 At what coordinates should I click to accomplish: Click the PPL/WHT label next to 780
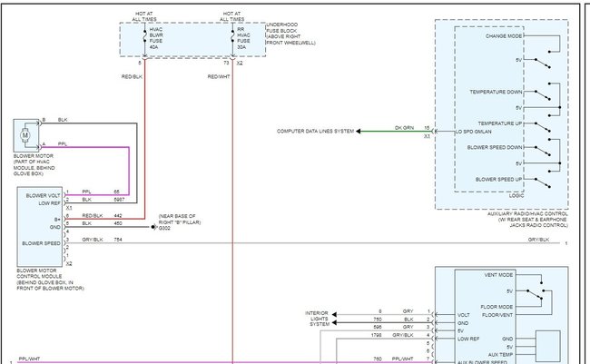[x=402, y=359]
